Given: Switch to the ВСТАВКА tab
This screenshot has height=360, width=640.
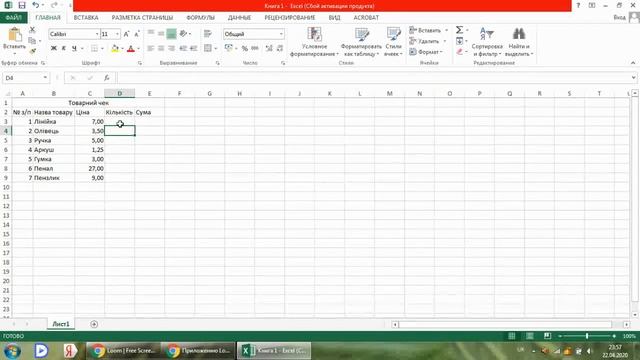Looking at the screenshot, I should 86,18.
